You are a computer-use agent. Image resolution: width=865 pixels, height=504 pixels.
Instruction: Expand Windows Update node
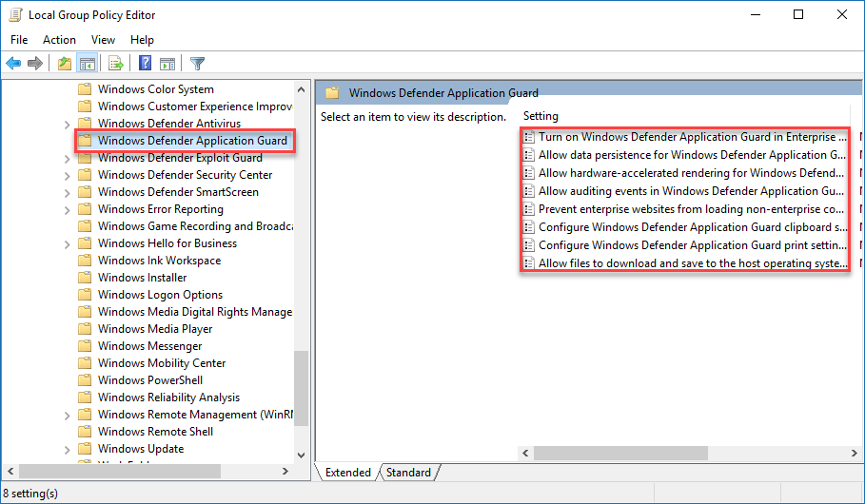[x=67, y=449]
